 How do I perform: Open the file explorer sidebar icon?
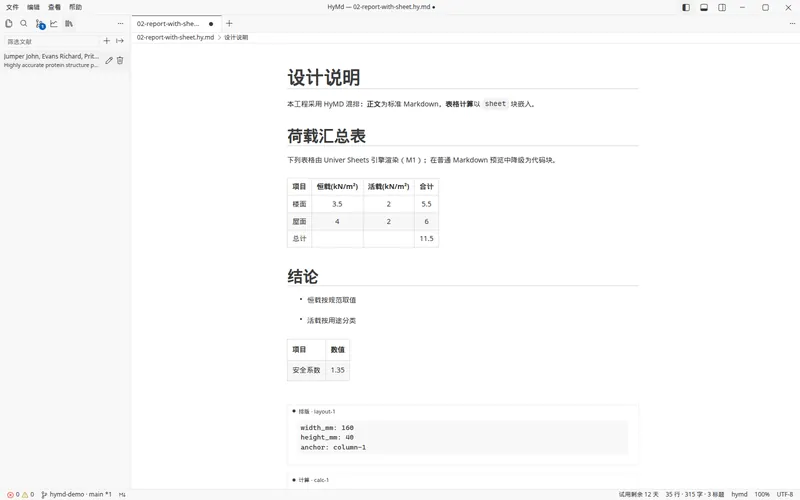point(9,23)
